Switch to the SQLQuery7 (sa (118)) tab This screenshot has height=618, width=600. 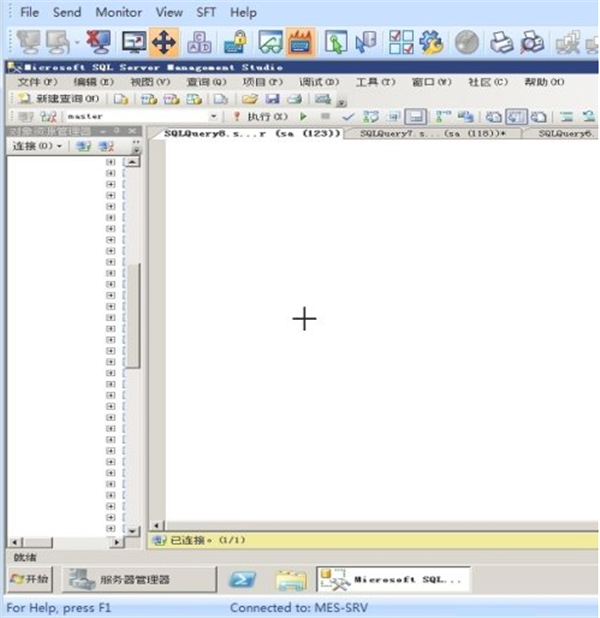[x=434, y=133]
